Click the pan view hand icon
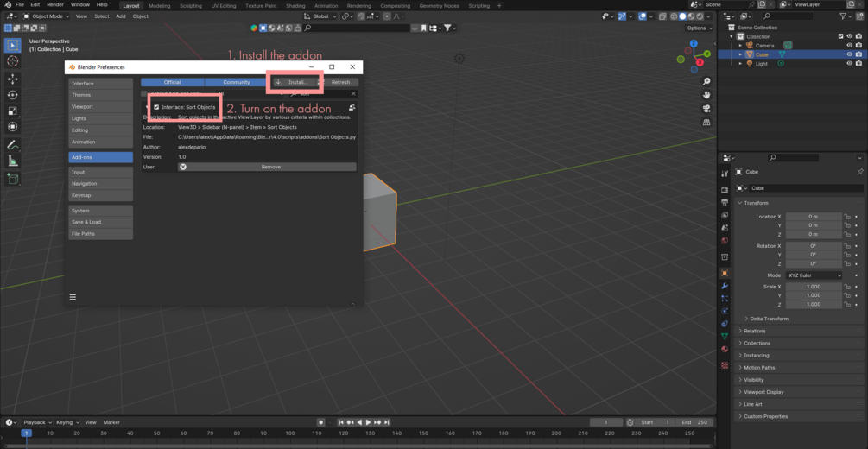The height and width of the screenshot is (449, 868). 706,95
